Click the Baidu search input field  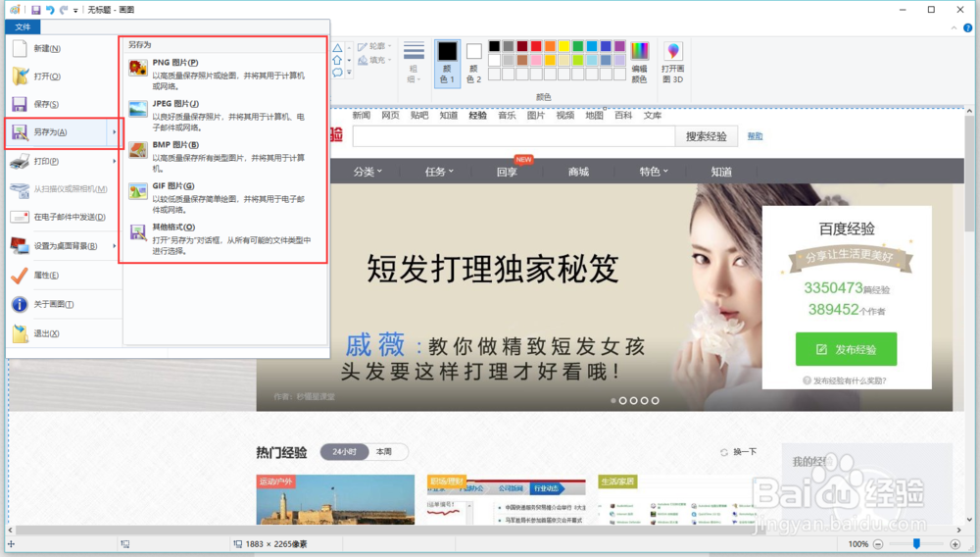point(514,136)
